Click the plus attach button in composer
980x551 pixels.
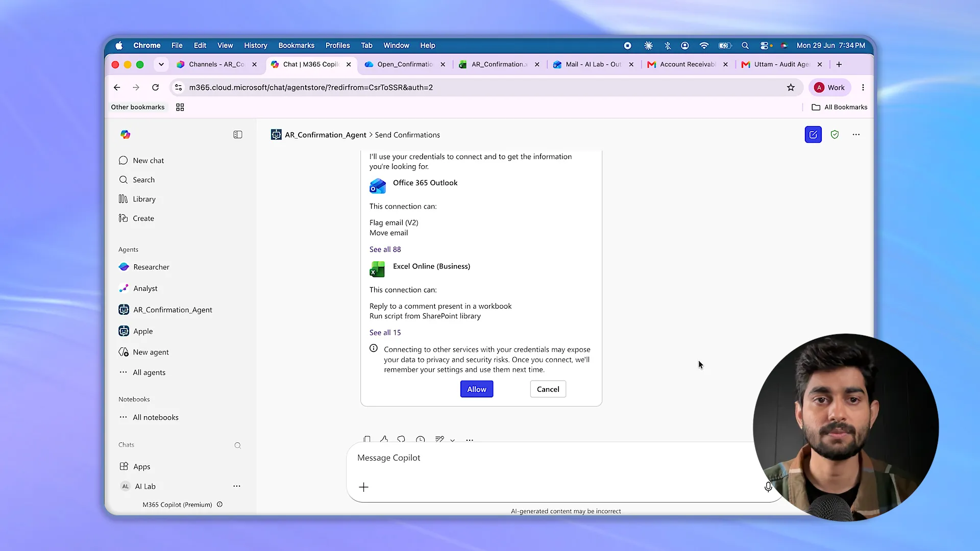coord(363,487)
